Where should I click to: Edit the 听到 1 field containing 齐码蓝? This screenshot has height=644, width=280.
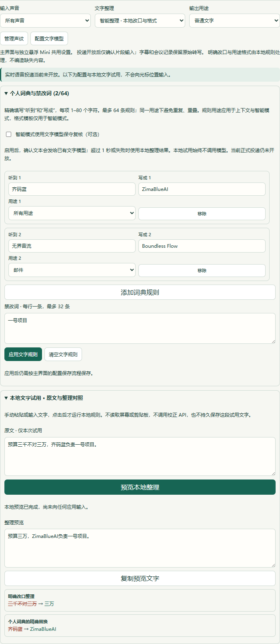[72, 189]
